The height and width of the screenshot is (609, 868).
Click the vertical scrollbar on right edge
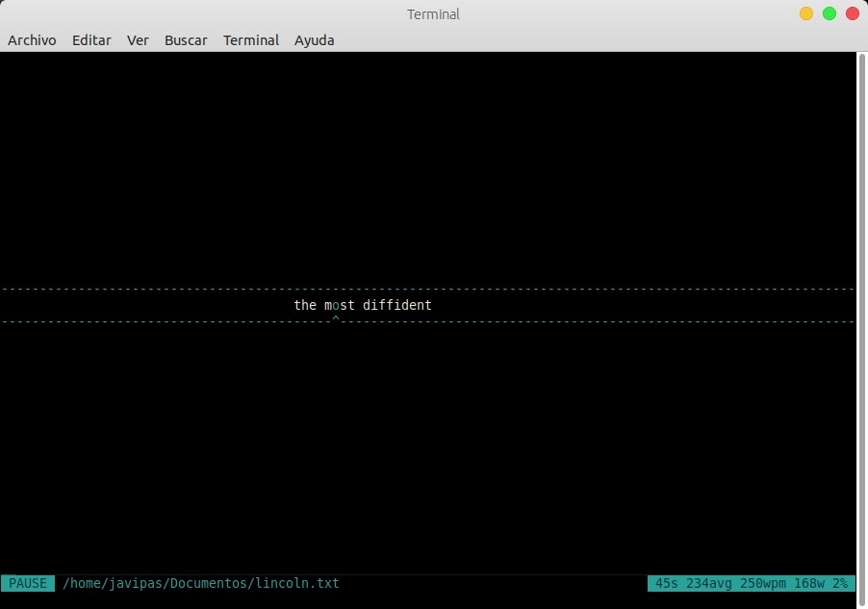pyautogui.click(x=861, y=317)
